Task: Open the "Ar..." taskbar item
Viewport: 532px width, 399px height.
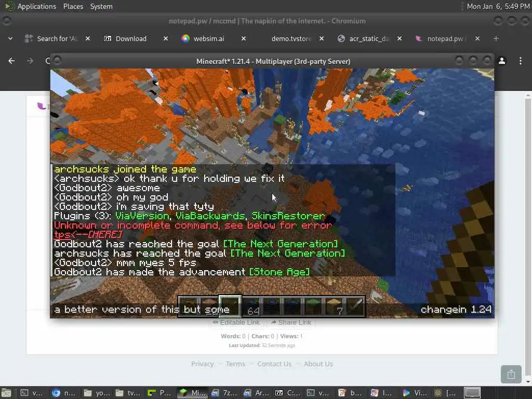Action: pos(256,393)
